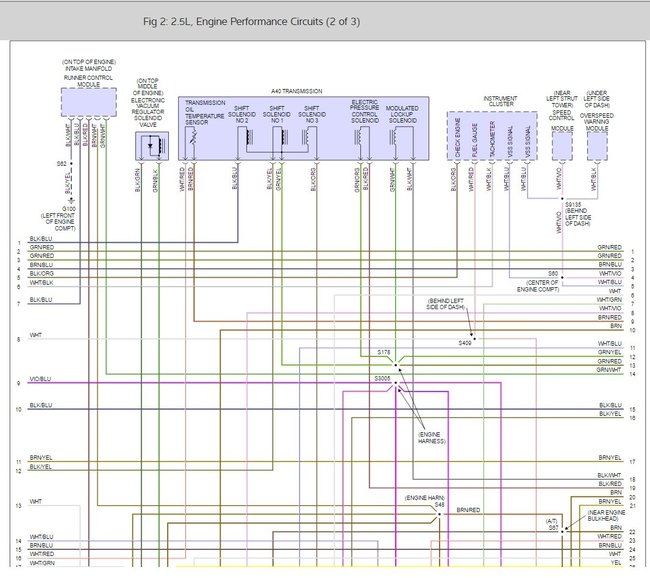The image size is (650, 578).
Task: Click the Electric Pressure Control Solenoid coil symbol
Action: click(x=357, y=137)
